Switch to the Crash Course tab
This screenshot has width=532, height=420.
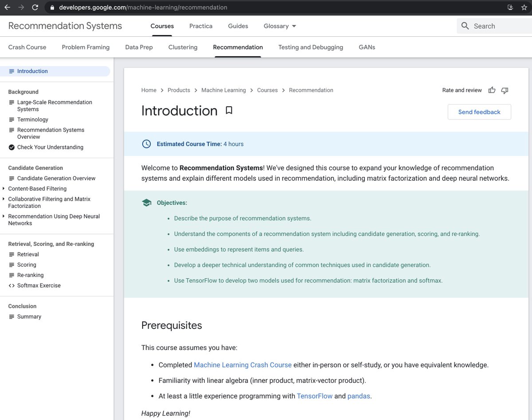tap(27, 47)
